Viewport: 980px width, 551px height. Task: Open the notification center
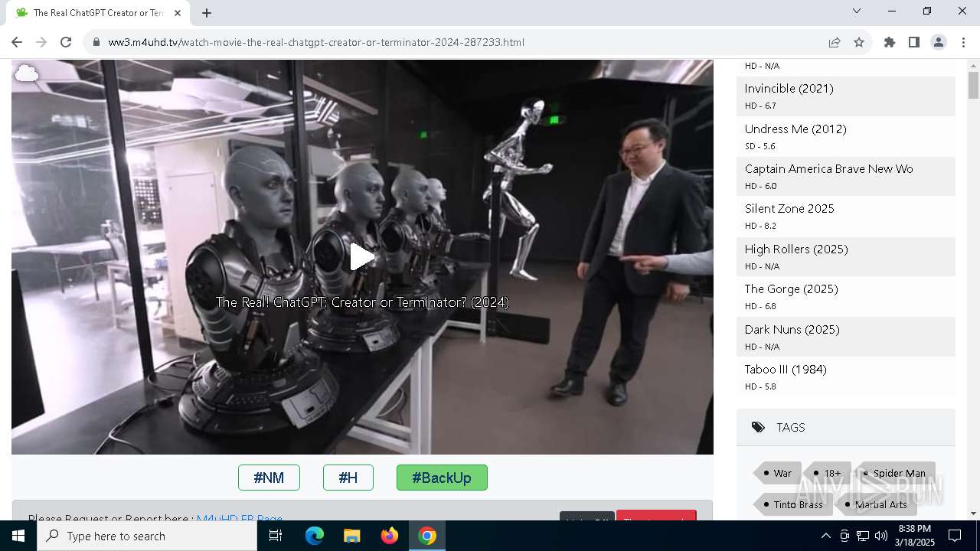[x=955, y=536]
